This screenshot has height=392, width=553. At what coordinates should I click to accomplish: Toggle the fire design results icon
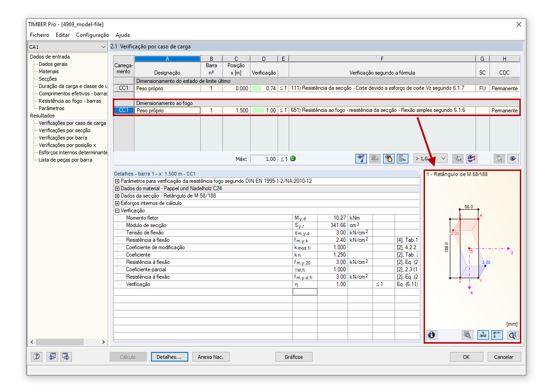[389, 158]
